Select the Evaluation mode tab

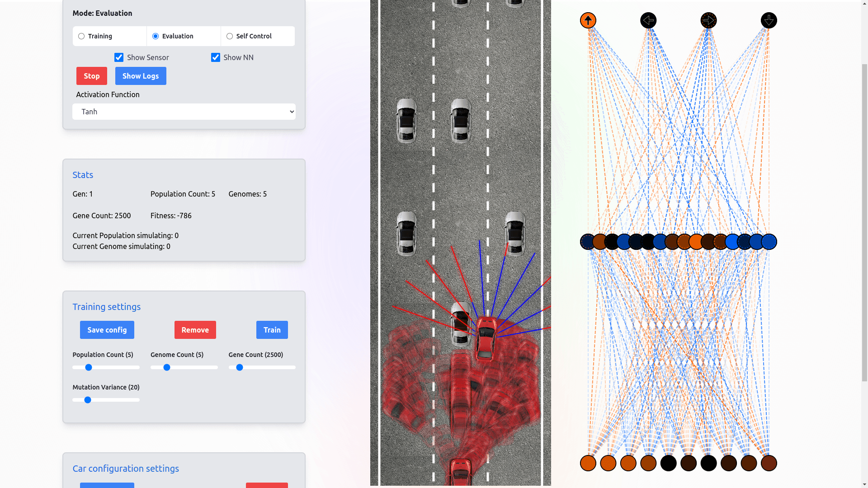tap(155, 36)
